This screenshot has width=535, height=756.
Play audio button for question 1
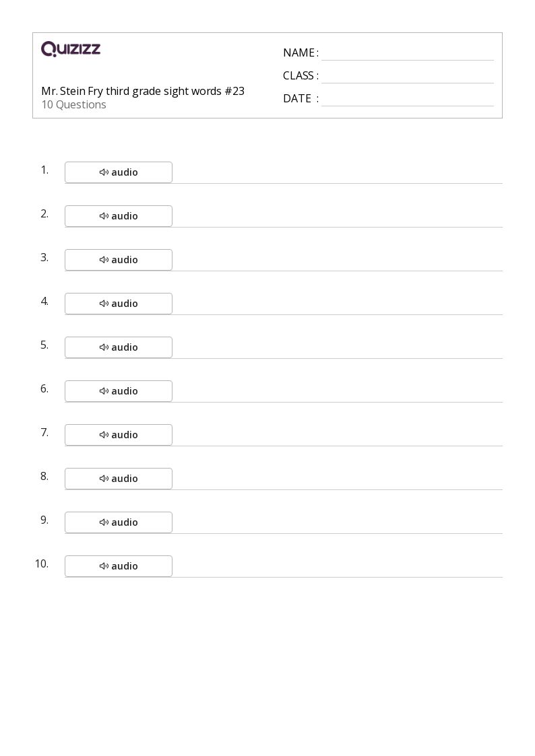[119, 172]
